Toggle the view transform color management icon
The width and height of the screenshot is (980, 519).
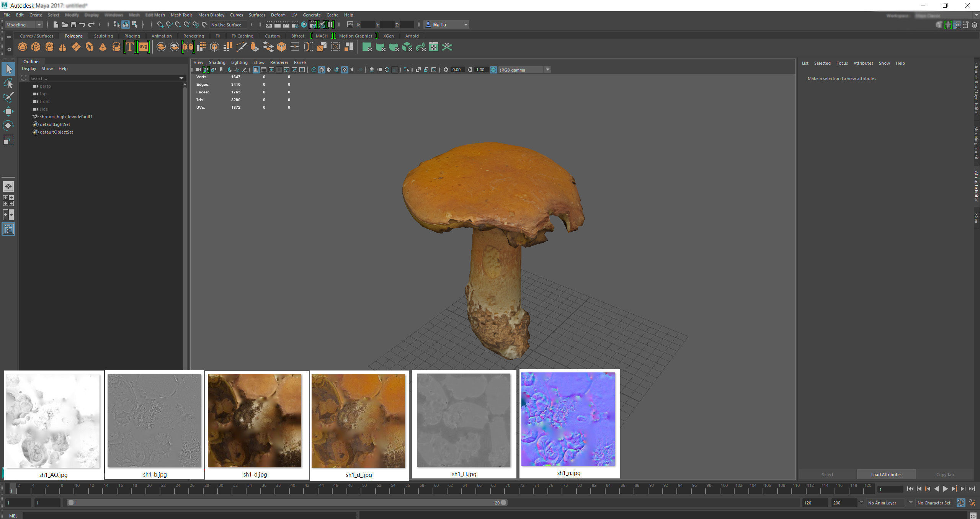coord(493,70)
